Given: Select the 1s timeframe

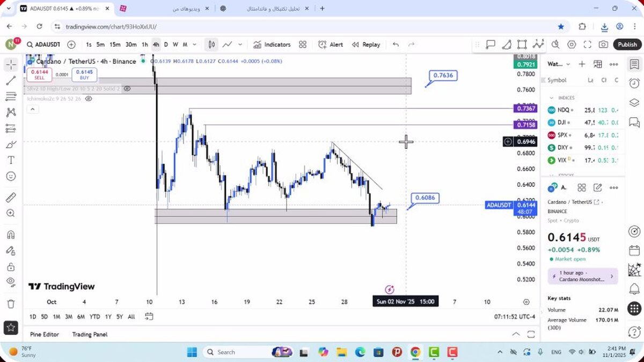Looking at the screenshot, I should (x=89, y=45).
